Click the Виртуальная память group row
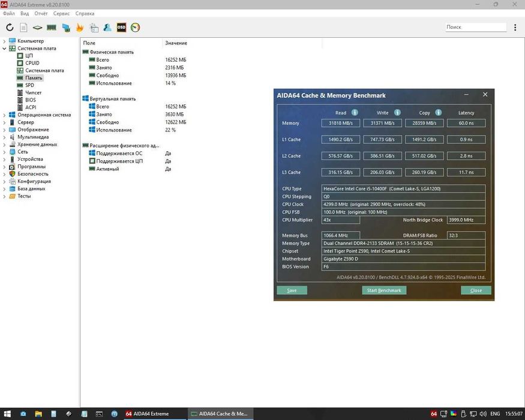This screenshot has width=525, height=420. [109, 99]
